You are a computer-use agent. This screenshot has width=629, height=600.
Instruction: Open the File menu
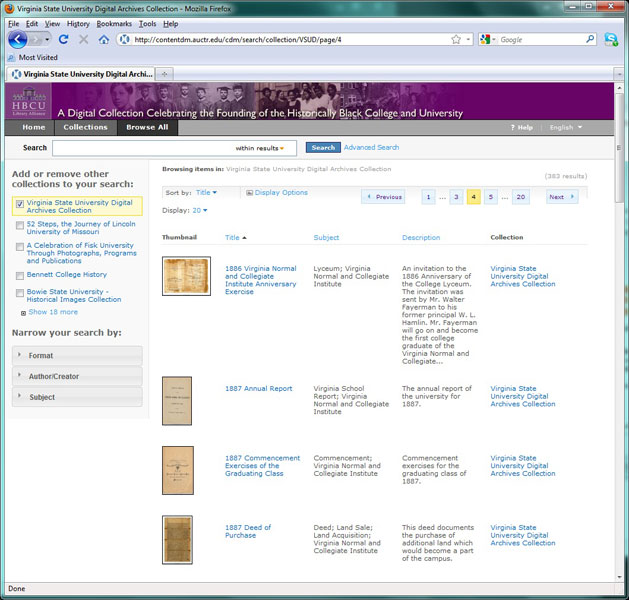(x=13, y=24)
